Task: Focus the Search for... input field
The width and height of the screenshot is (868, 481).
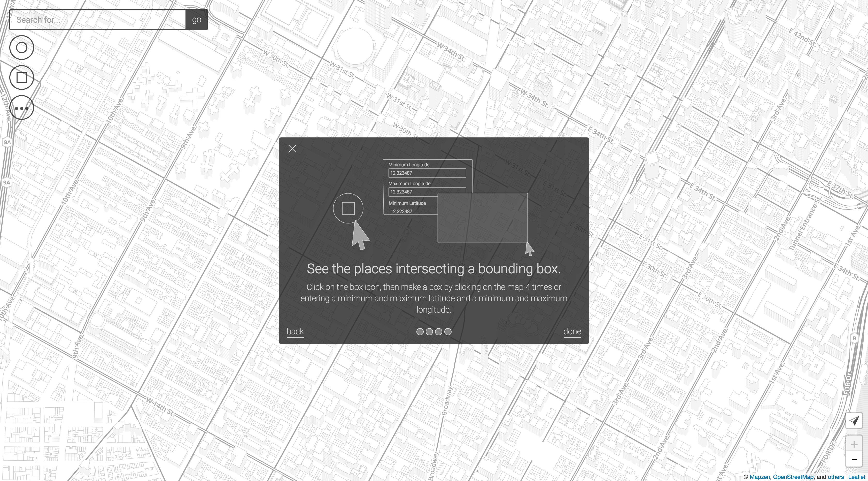Action: [98, 20]
